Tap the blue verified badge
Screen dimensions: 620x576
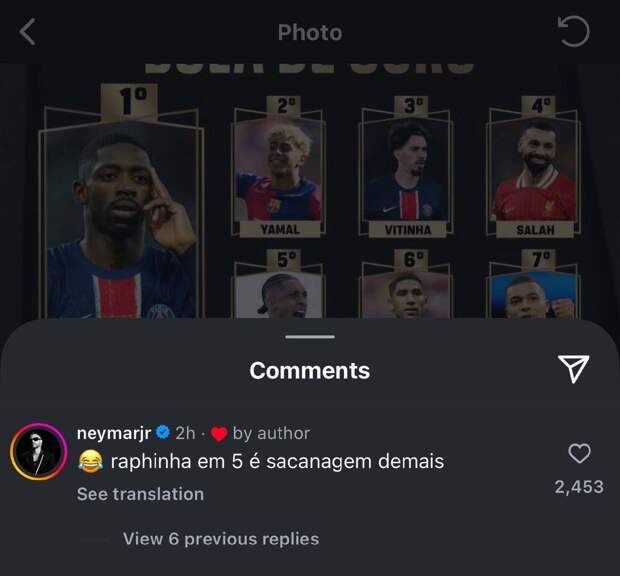click(x=163, y=432)
